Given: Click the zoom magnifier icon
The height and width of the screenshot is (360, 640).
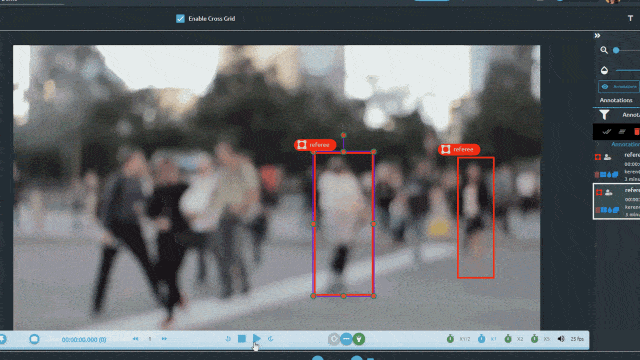Looking at the screenshot, I should (x=604, y=50).
